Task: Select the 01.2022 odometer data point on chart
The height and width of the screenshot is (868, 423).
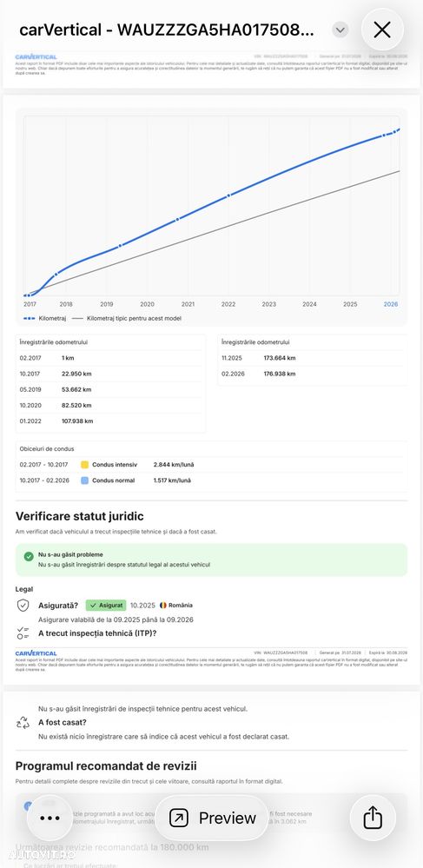Action: click(x=228, y=196)
